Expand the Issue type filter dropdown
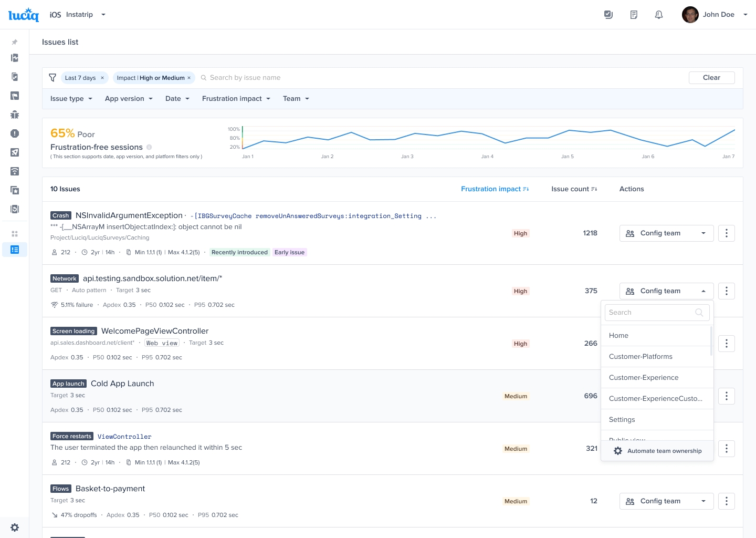Image resolution: width=756 pixels, height=538 pixels. [x=71, y=99]
